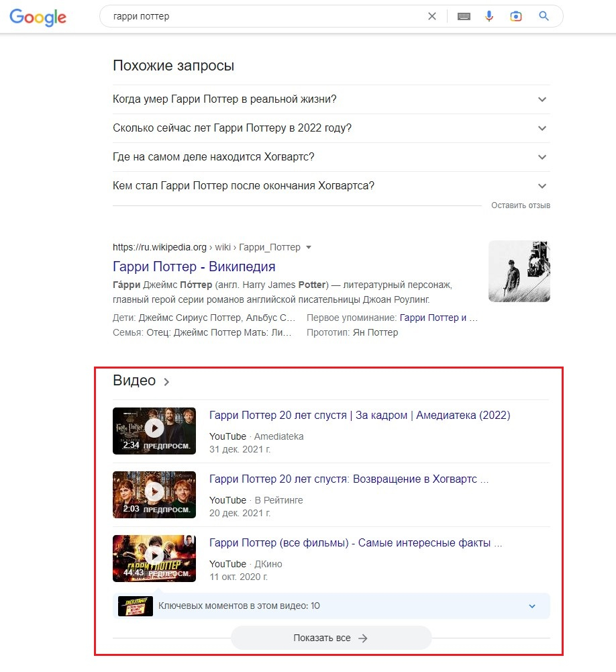This screenshot has height=672, width=616.
Task: Expand 'Кем стал Гарри Поттер после окончания Хогвартса?'
Action: pos(331,186)
